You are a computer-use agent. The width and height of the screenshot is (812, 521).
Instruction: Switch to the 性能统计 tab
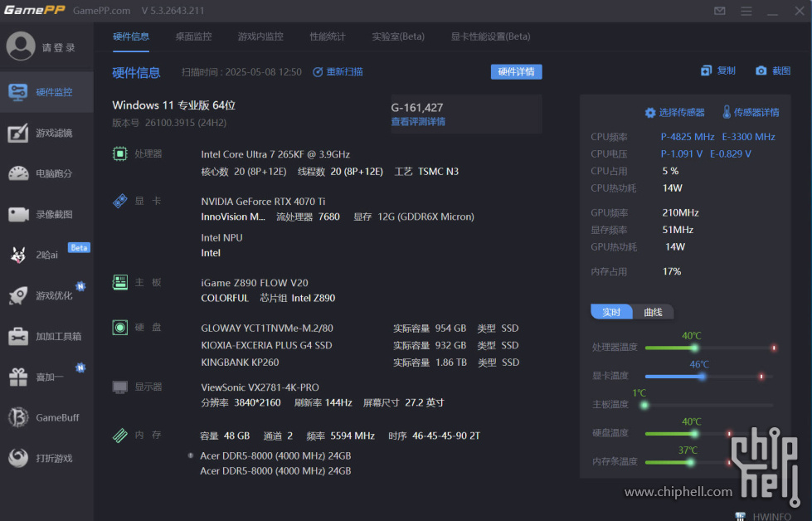click(328, 37)
